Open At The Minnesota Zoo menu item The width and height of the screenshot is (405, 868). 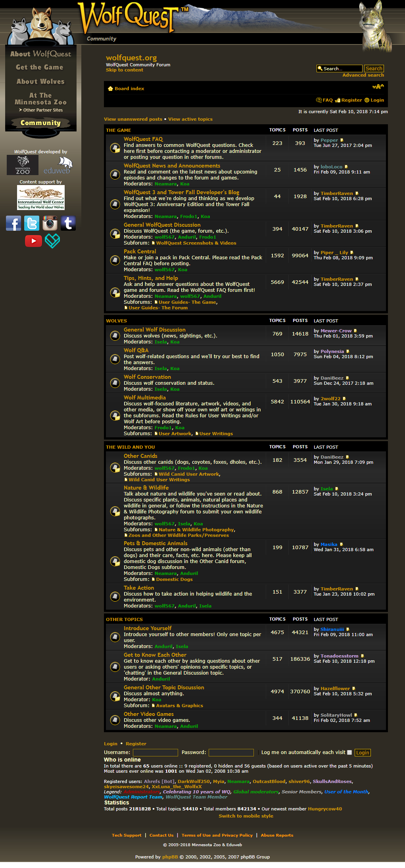(x=40, y=99)
